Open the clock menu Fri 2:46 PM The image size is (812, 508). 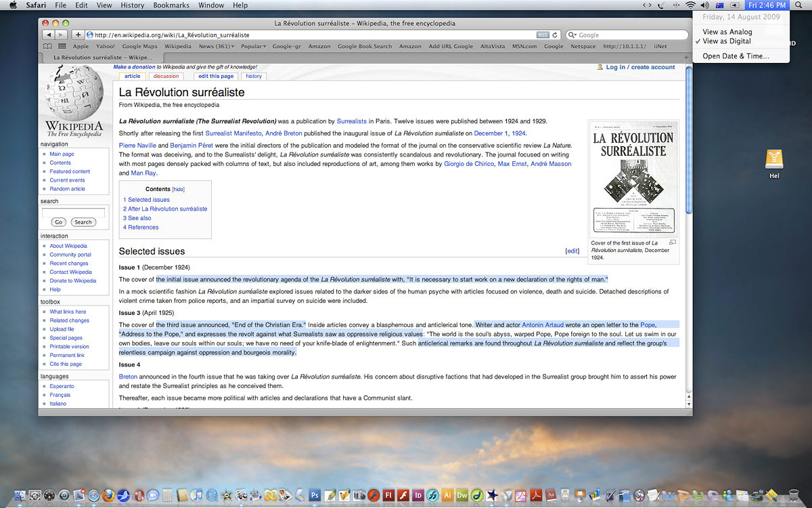pos(767,5)
